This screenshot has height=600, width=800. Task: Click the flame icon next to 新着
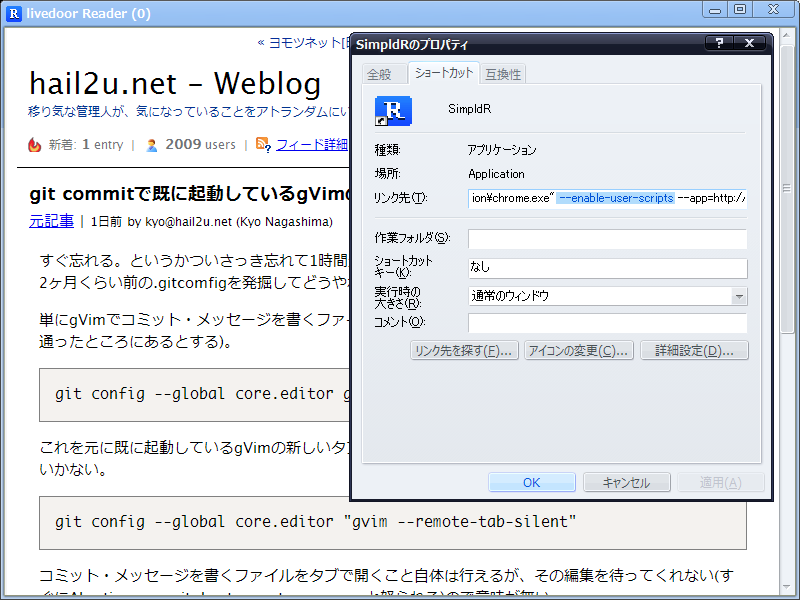pos(33,144)
